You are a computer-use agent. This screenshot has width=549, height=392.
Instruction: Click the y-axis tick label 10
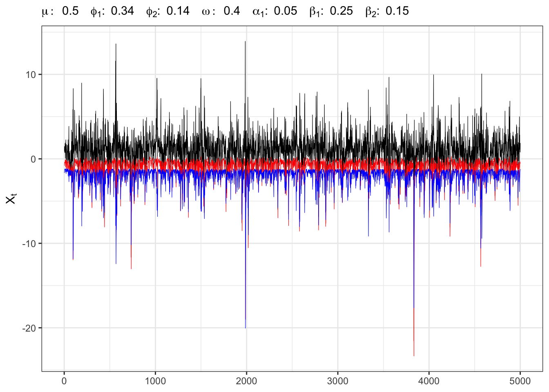pyautogui.click(x=31, y=75)
